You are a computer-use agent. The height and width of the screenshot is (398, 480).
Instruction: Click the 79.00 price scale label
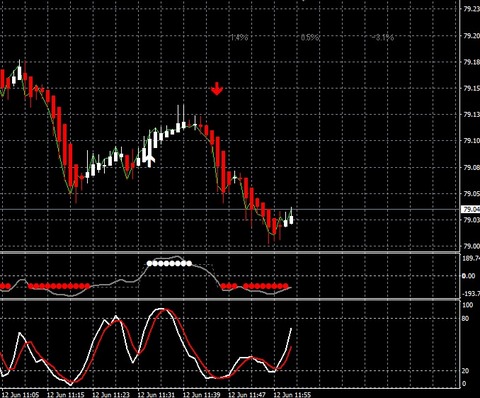click(x=471, y=246)
